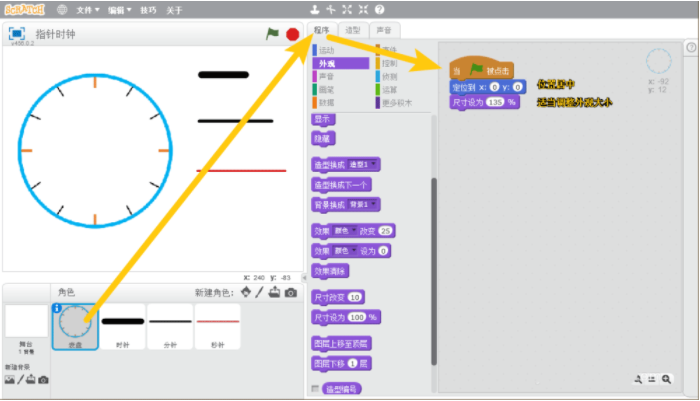Open the help question mark icon in toolbar
The image size is (700, 401).
coord(380,9)
